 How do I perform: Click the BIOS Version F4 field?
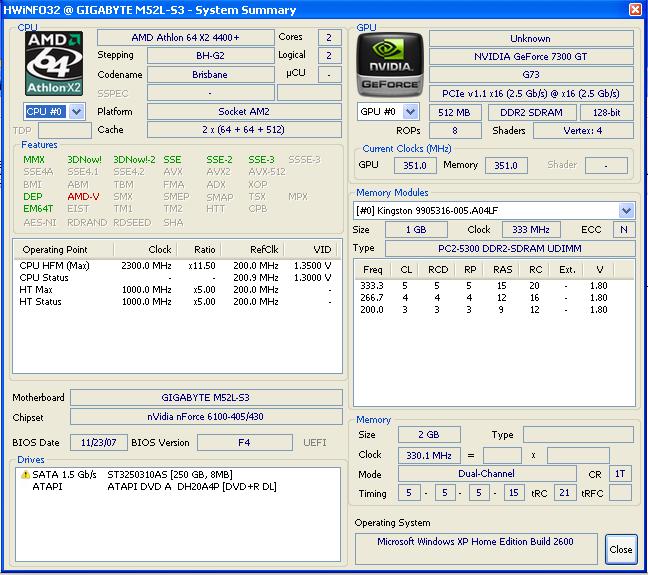pos(245,443)
